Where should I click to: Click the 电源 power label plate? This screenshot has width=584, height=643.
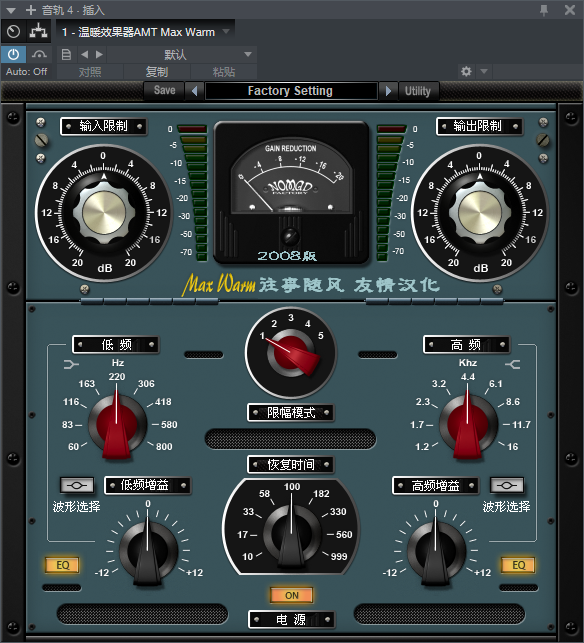click(x=291, y=620)
